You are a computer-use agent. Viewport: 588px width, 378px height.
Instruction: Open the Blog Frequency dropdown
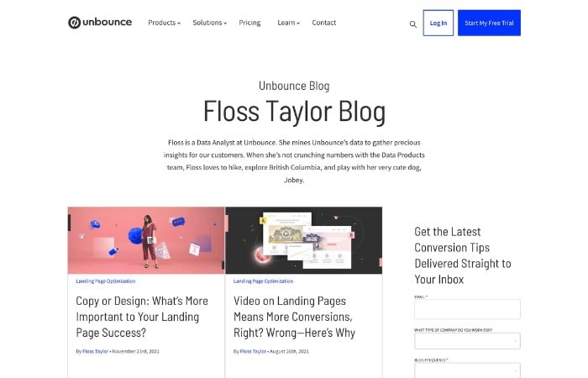tap(467, 370)
